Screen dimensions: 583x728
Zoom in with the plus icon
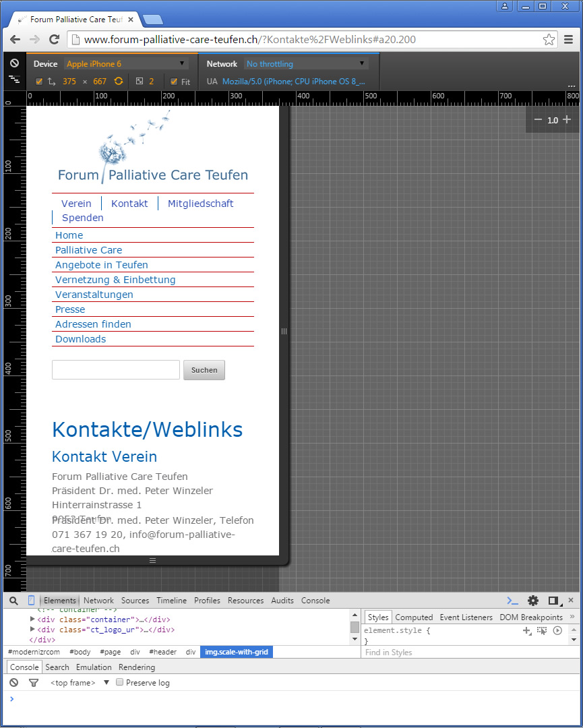(567, 120)
